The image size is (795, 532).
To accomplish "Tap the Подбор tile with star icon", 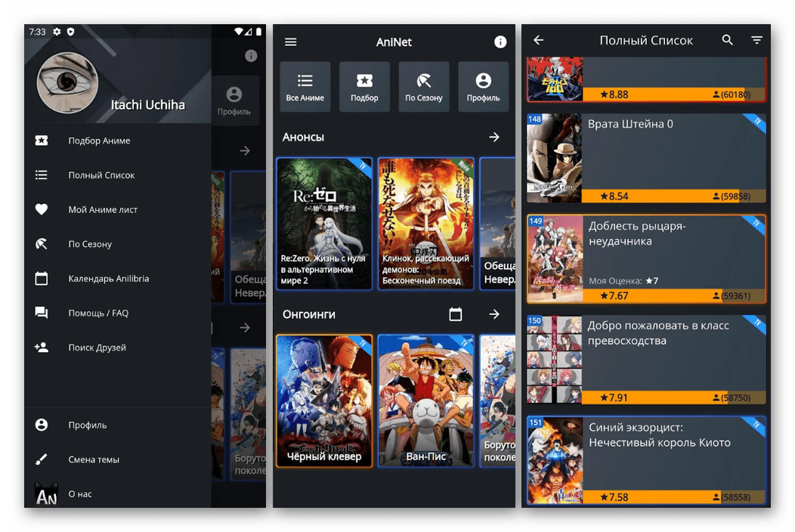I will [x=364, y=87].
